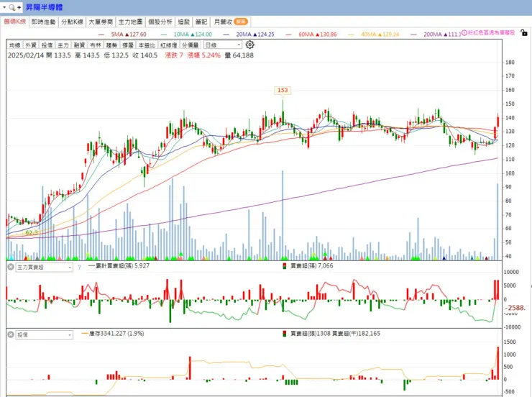532x397 pixels.
Task: Open the tab left of 筆記
Action: pyautogui.click(x=183, y=22)
